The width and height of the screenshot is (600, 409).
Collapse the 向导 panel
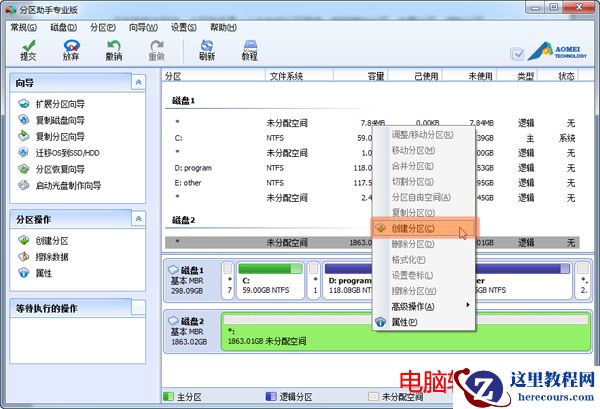(139, 82)
